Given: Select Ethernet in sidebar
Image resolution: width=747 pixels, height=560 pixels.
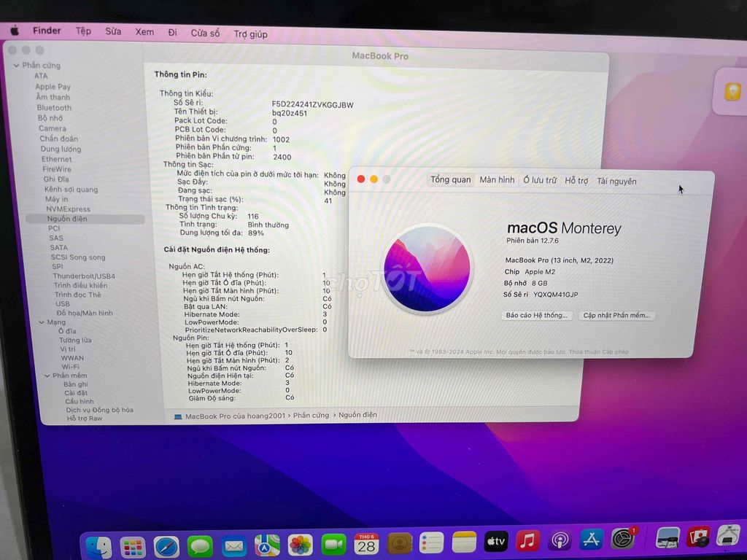Looking at the screenshot, I should pos(56,160).
